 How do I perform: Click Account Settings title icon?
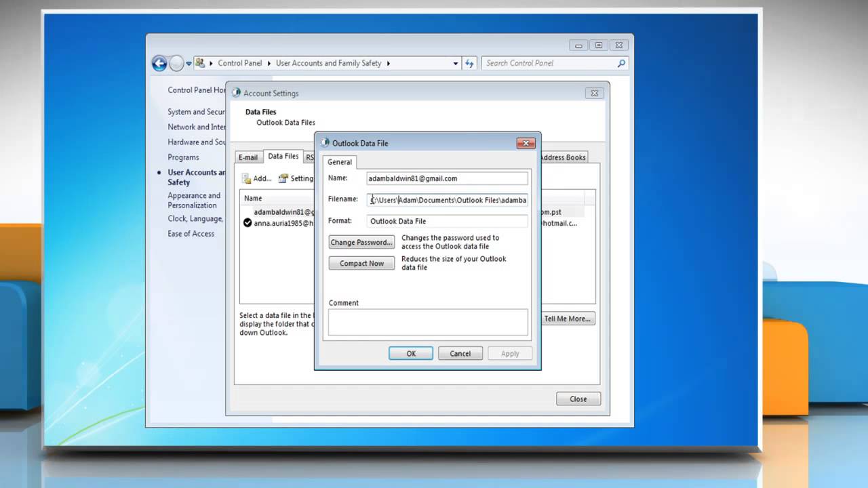(236, 93)
